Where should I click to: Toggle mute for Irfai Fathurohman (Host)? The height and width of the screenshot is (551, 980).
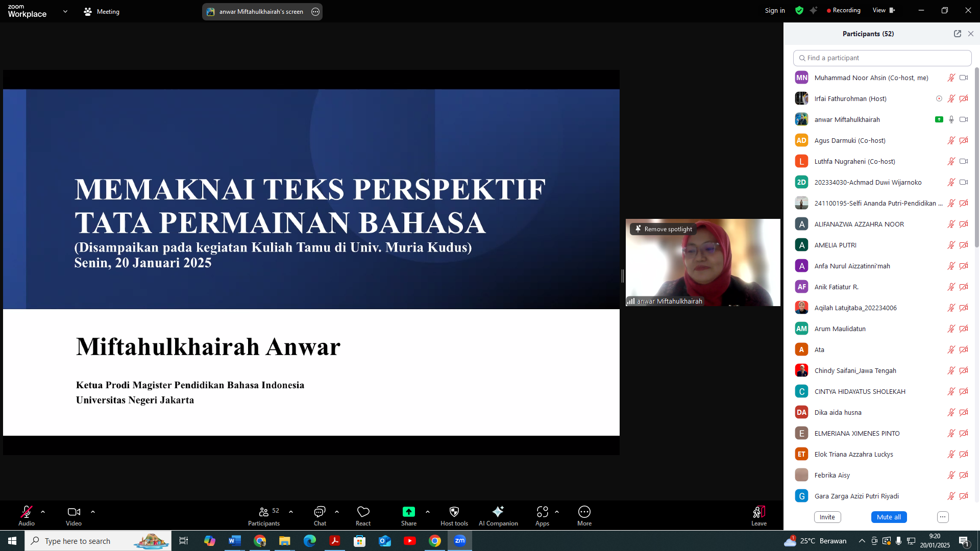[951, 98]
